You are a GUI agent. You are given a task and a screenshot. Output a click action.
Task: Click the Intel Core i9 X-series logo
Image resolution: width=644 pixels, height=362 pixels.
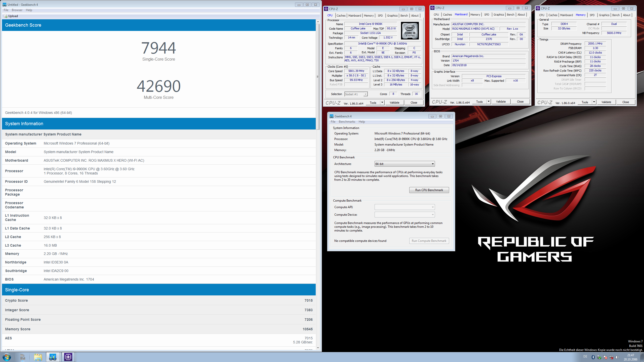tap(410, 31)
